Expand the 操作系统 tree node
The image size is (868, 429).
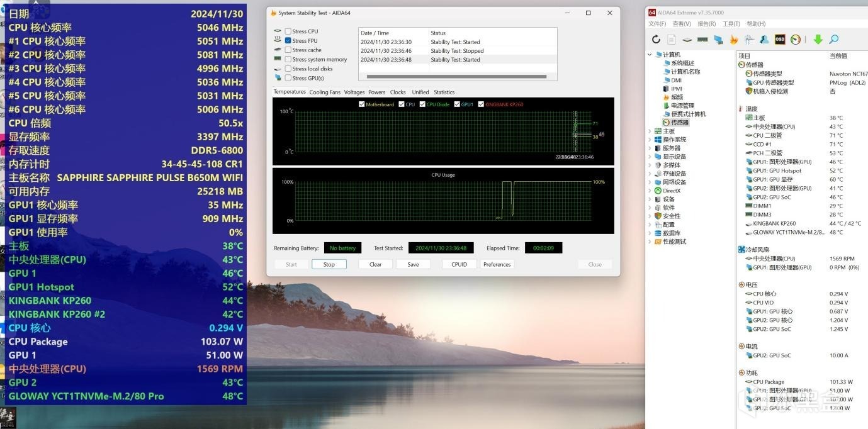tap(650, 140)
